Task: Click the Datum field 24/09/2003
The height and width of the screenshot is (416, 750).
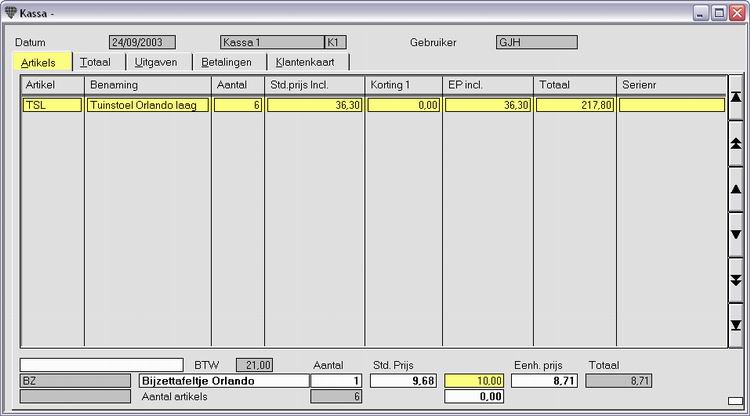Action: 142,42
